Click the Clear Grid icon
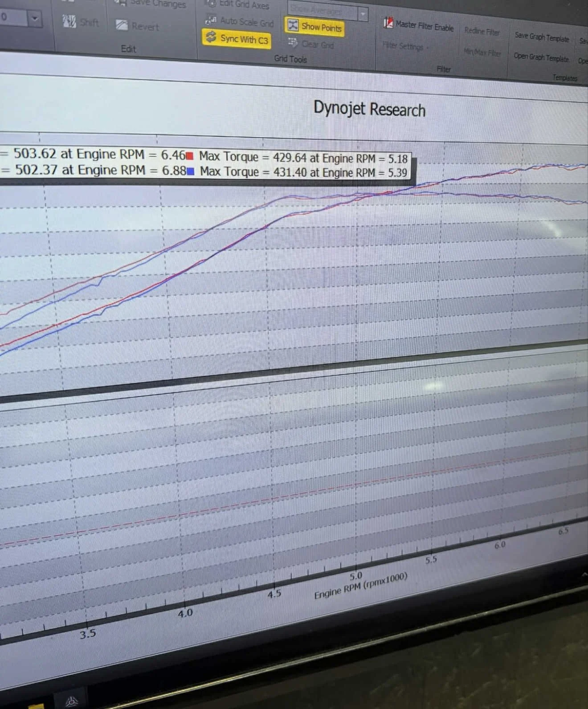Image resolution: width=588 pixels, height=709 pixels. 293,43
